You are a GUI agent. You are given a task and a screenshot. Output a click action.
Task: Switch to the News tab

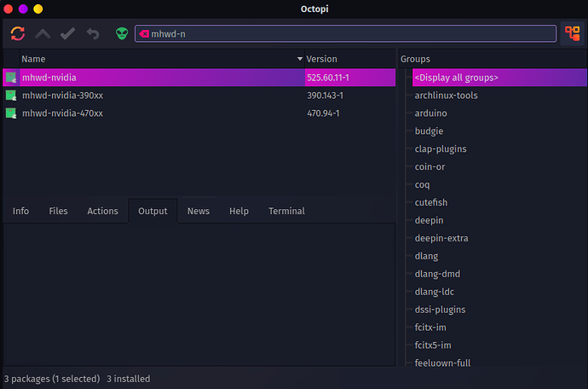click(x=199, y=211)
